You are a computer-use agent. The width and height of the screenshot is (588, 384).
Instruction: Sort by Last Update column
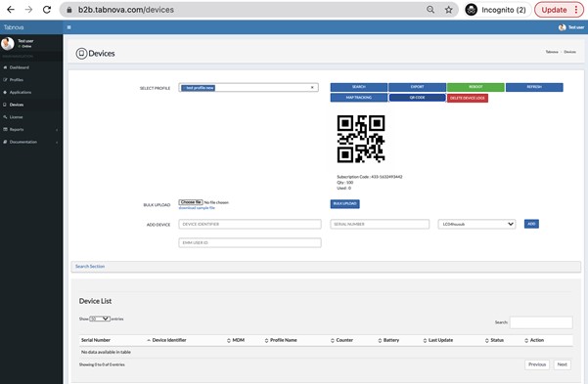440,340
